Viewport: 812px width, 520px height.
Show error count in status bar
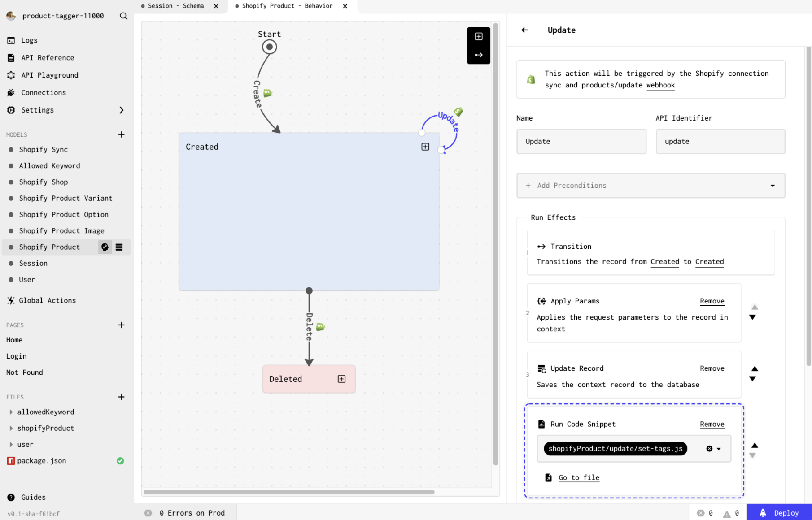705,513
